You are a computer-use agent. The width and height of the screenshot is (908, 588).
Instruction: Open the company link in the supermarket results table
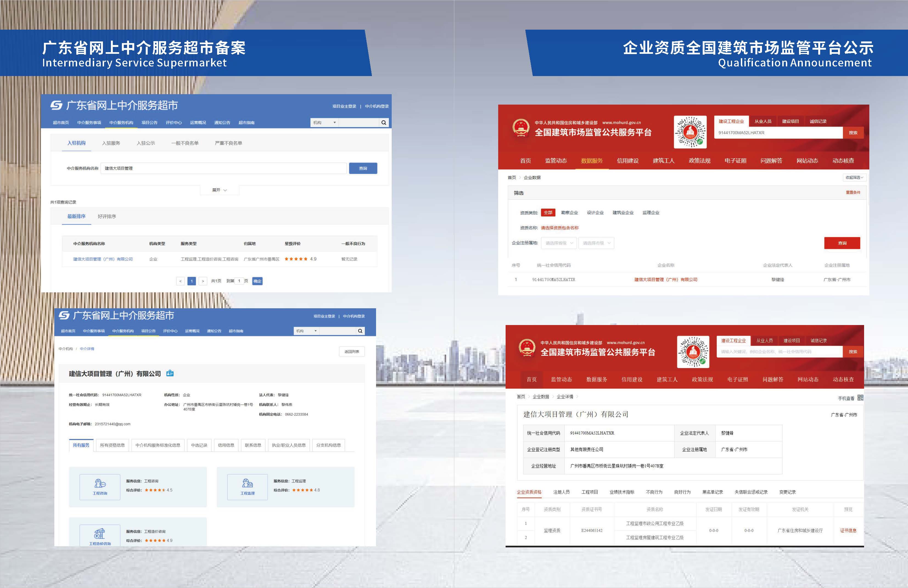point(103,259)
